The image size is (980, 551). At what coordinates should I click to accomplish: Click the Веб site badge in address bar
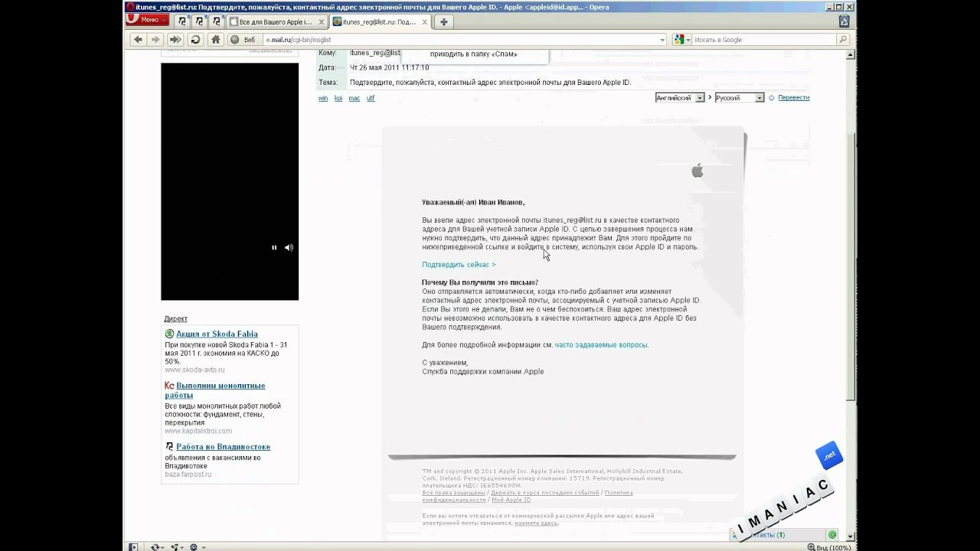click(x=244, y=40)
